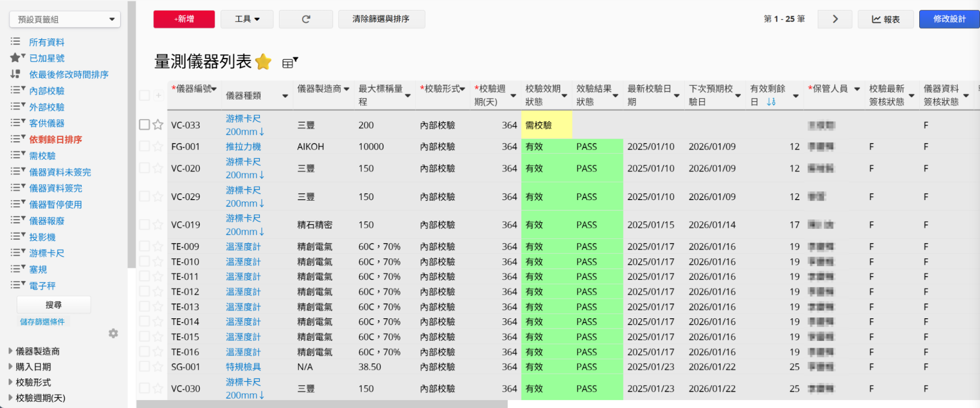980x408 pixels.
Task: Click the refresh icon in the toolbar
Action: click(306, 19)
